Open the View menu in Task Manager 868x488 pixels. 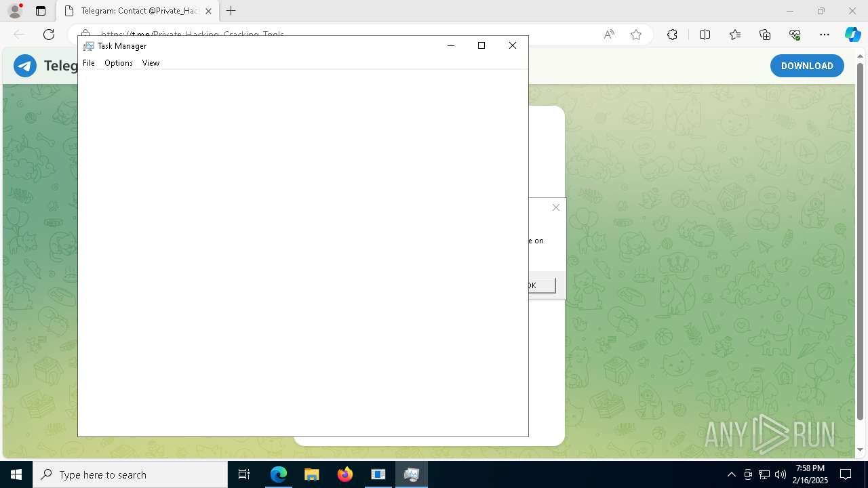151,63
